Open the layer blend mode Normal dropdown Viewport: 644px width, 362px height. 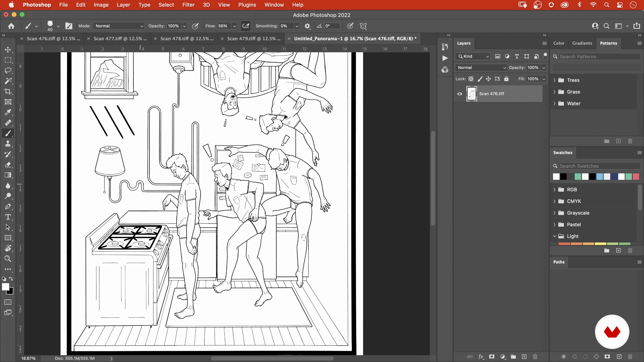481,67
